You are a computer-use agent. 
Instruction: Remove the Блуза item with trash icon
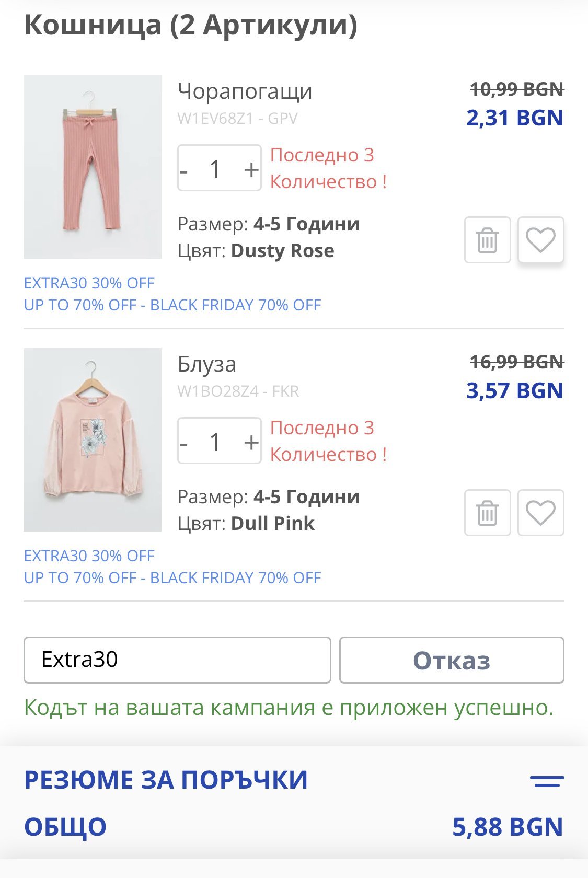tap(487, 513)
